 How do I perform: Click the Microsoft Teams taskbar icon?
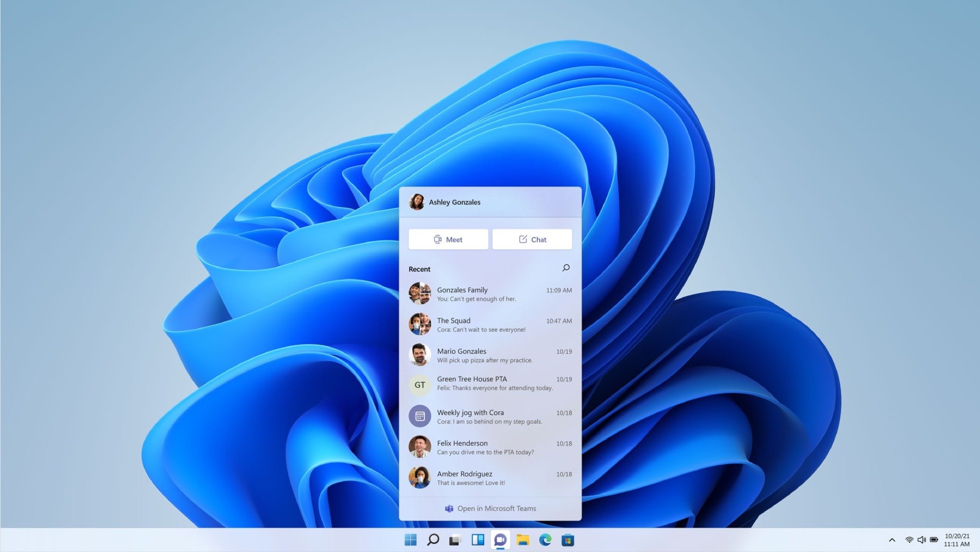[500, 539]
